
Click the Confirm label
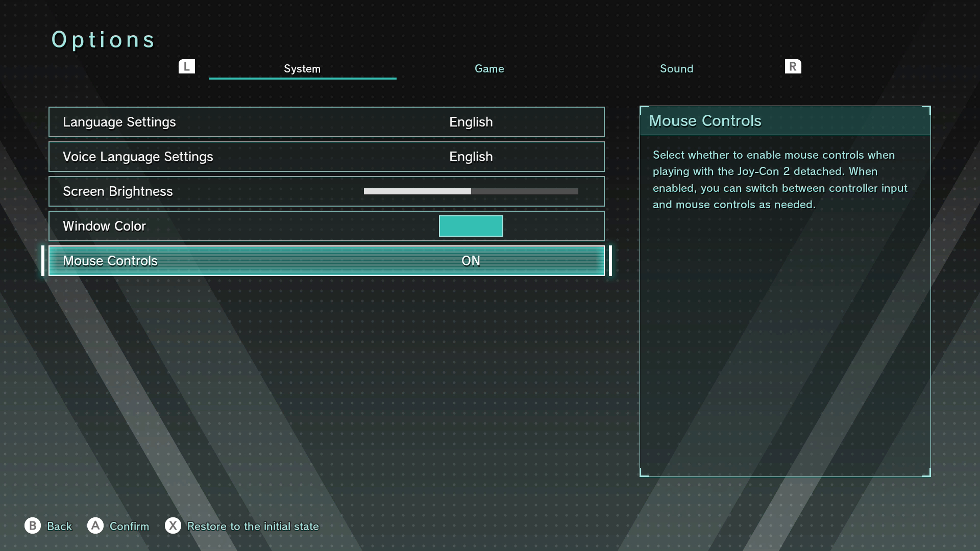coord(130,526)
